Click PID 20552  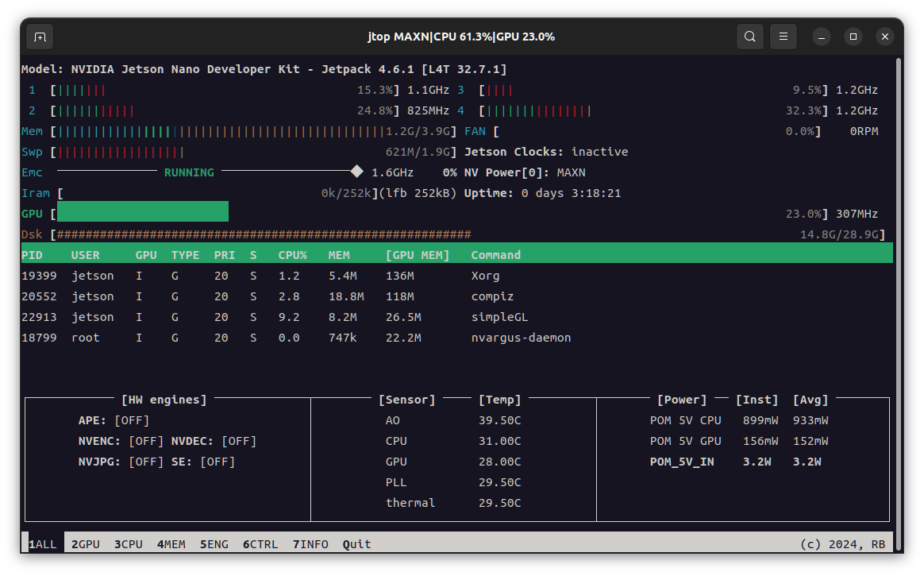click(x=39, y=296)
